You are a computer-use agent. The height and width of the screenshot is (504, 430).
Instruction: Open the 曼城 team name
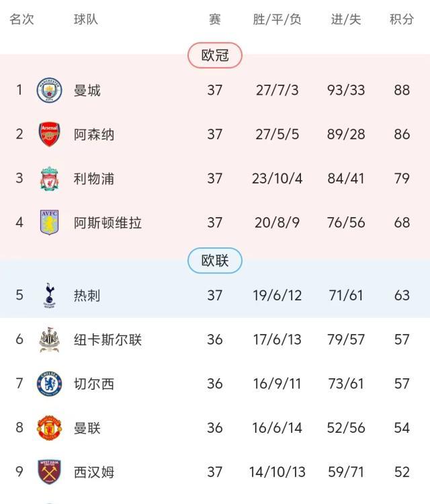point(87,90)
